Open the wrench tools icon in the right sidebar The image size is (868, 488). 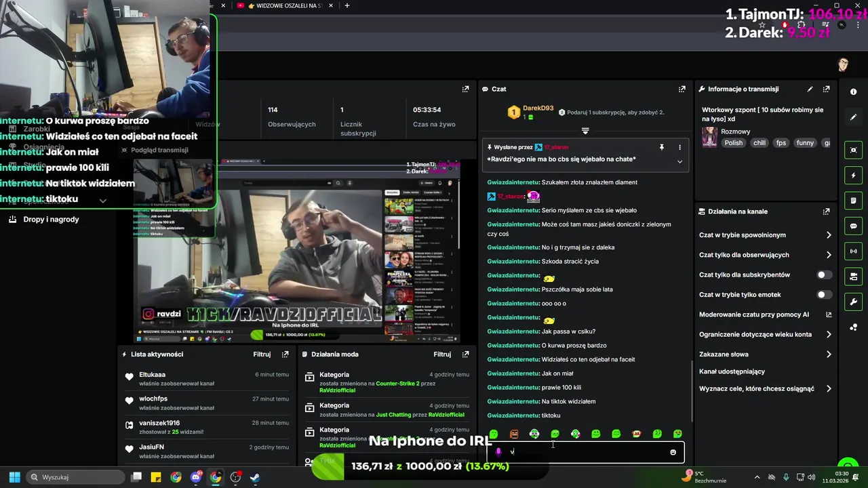(853, 302)
